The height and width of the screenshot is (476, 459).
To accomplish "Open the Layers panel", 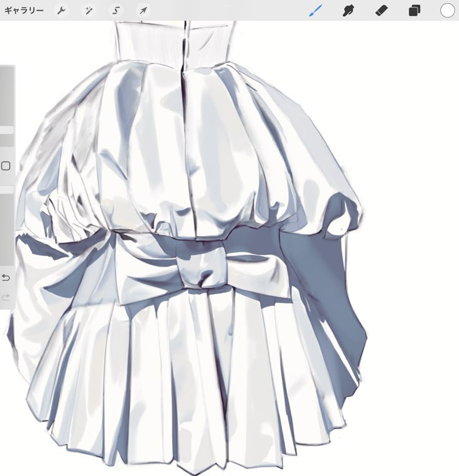I will tap(414, 11).
